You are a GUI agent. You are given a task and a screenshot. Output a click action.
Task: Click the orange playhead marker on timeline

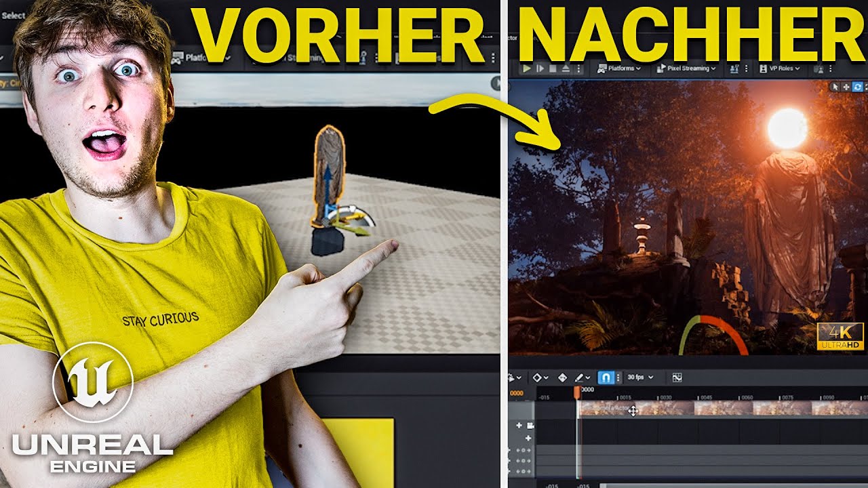coord(577,392)
